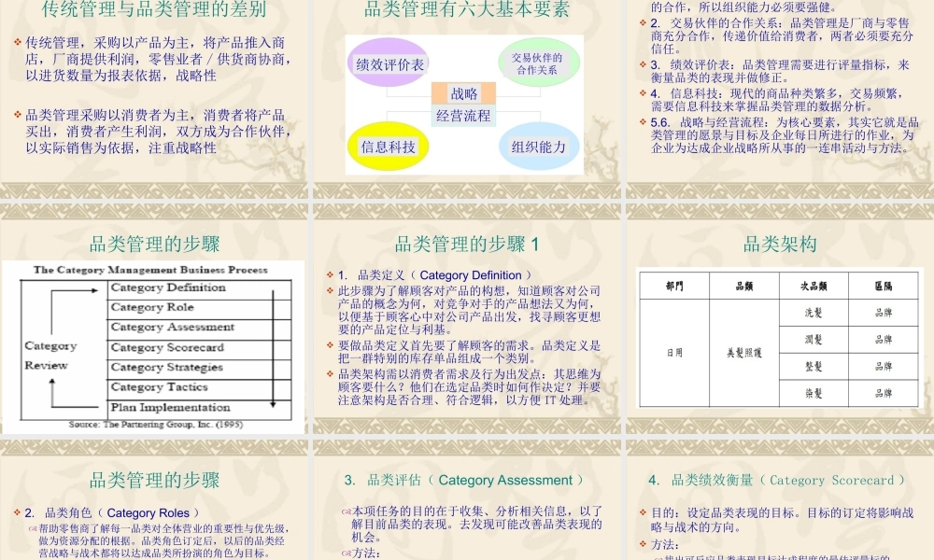Select bullet 4. 信息科技 explanation
The image size is (934, 560).
(x=776, y=100)
